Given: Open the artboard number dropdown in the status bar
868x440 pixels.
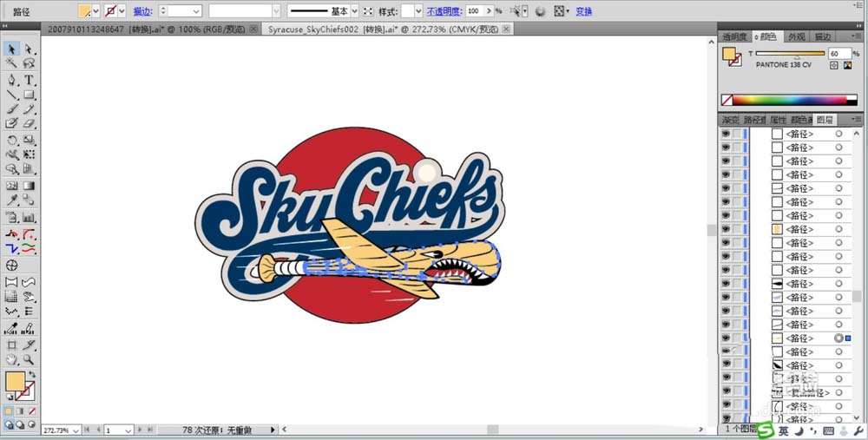Looking at the screenshot, I should tap(128, 430).
